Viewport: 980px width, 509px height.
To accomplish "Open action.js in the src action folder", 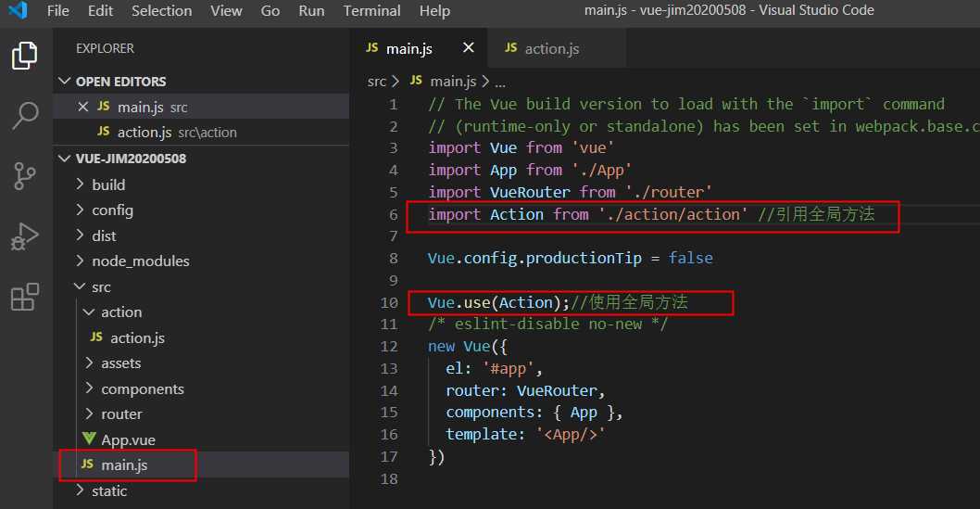I will tap(137, 337).
